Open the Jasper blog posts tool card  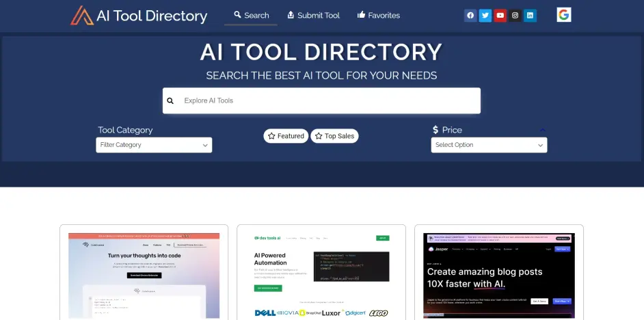pos(499,272)
